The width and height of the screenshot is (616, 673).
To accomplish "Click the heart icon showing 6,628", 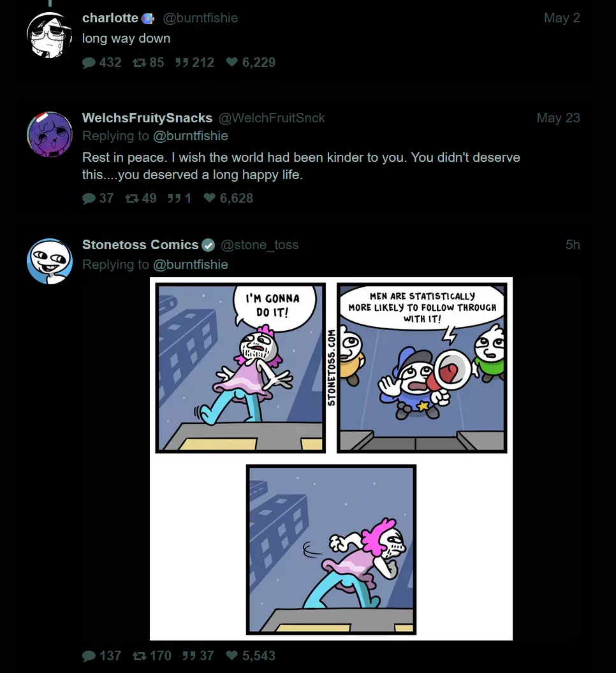I will 210,198.
